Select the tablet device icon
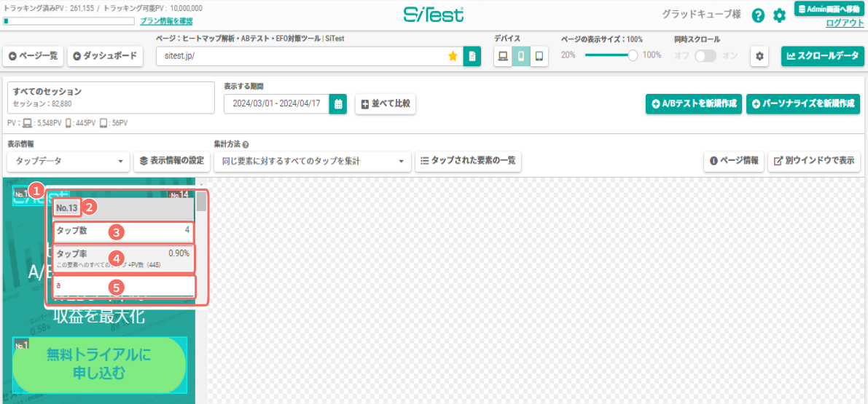 [539, 56]
